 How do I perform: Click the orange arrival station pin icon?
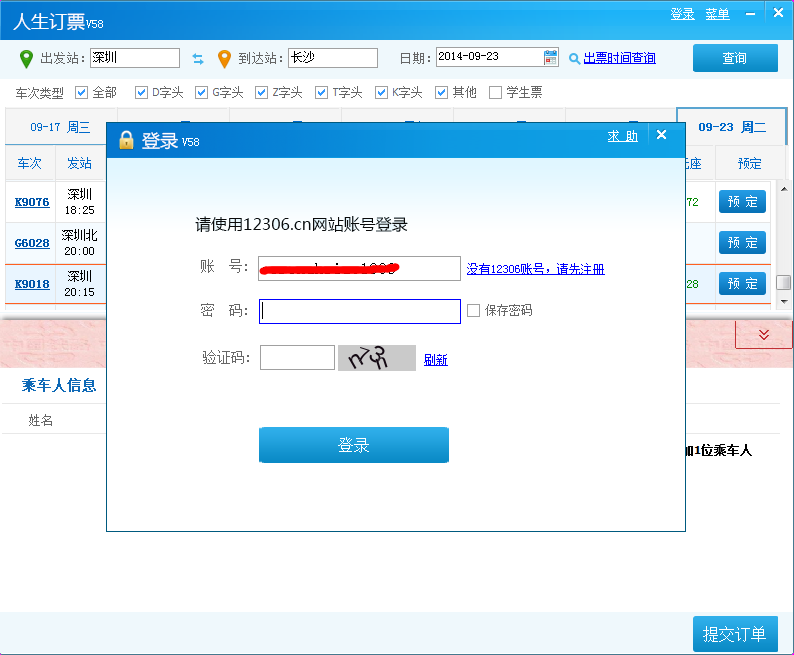click(x=224, y=58)
